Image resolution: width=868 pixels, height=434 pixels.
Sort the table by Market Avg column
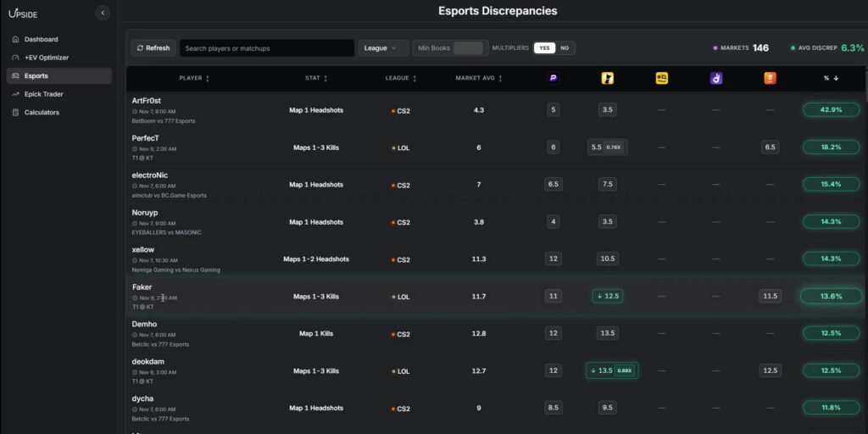coord(479,78)
